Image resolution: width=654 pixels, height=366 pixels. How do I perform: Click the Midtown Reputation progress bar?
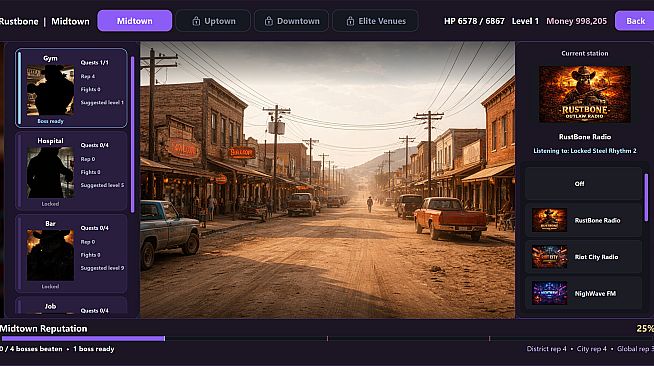click(x=327, y=338)
